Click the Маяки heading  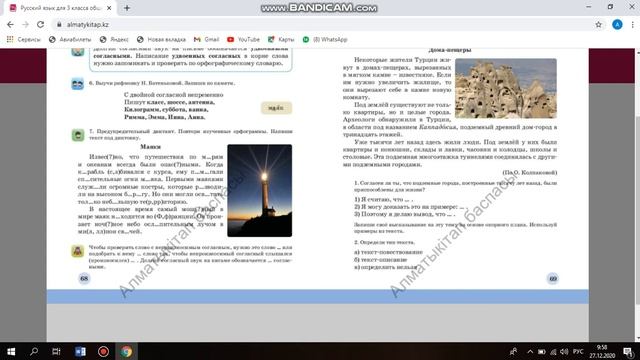pyautogui.click(x=150, y=147)
